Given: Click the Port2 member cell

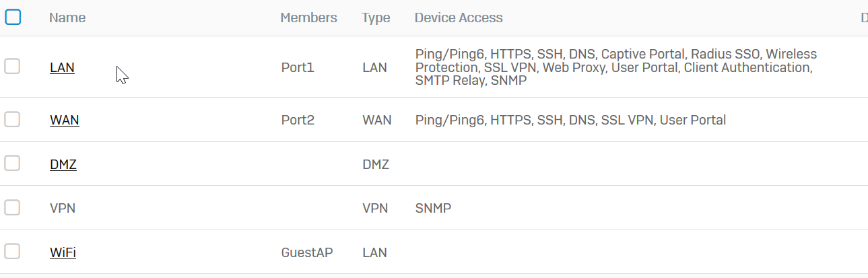Looking at the screenshot, I should pos(298,120).
